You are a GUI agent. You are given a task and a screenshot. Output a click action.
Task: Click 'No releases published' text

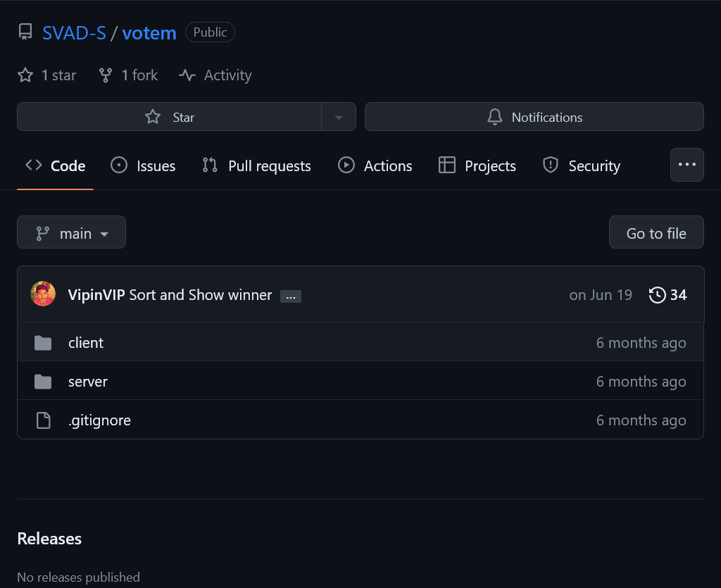click(x=79, y=577)
